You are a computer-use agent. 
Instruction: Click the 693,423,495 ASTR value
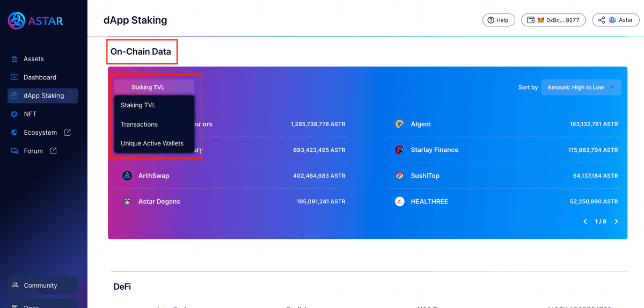coord(319,150)
